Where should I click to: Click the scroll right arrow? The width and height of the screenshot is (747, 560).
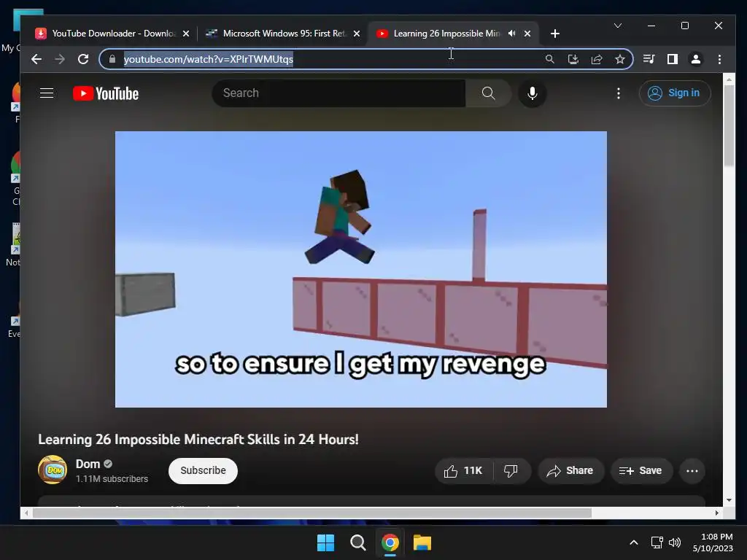[x=717, y=513]
